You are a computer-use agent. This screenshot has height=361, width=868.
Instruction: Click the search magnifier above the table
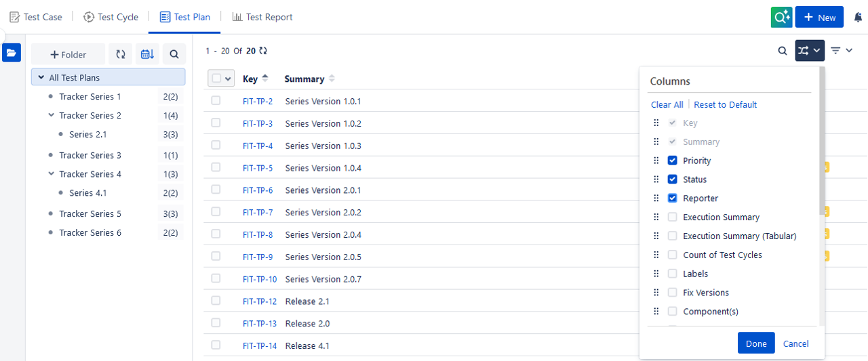pos(782,51)
